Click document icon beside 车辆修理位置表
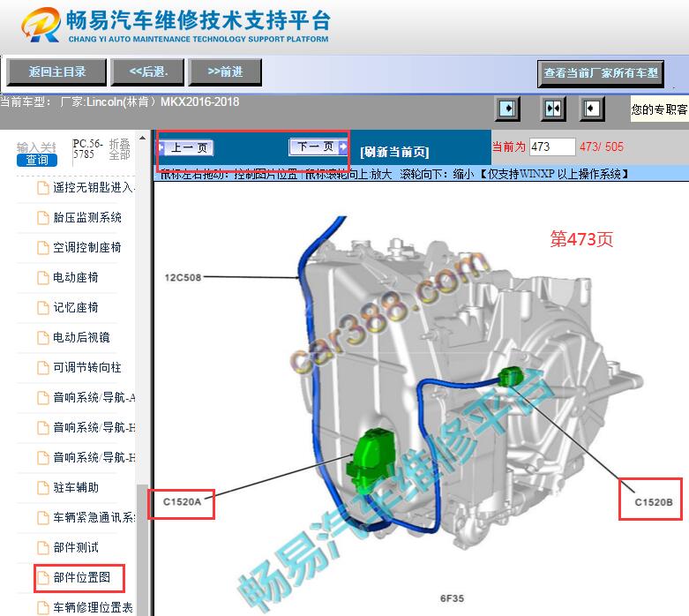 42,608
